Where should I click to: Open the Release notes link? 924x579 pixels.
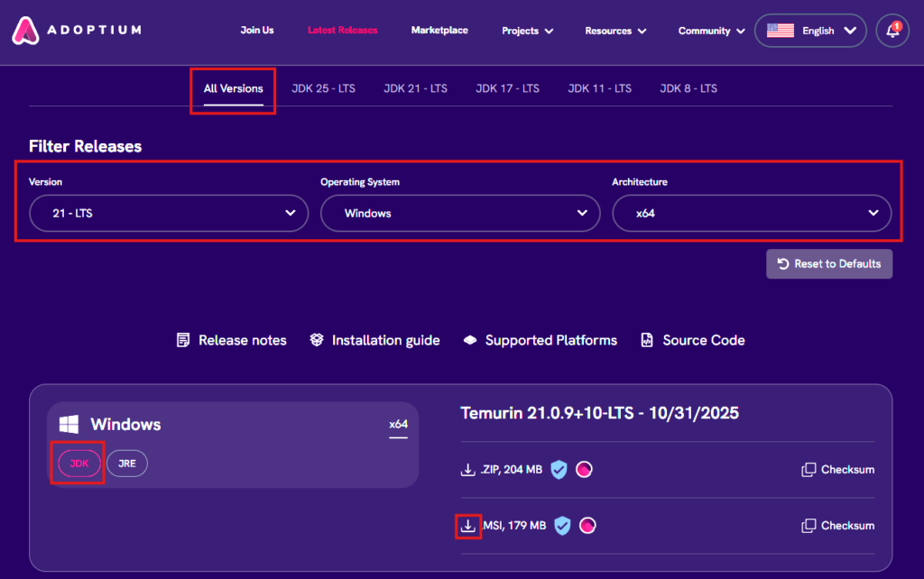tap(232, 341)
